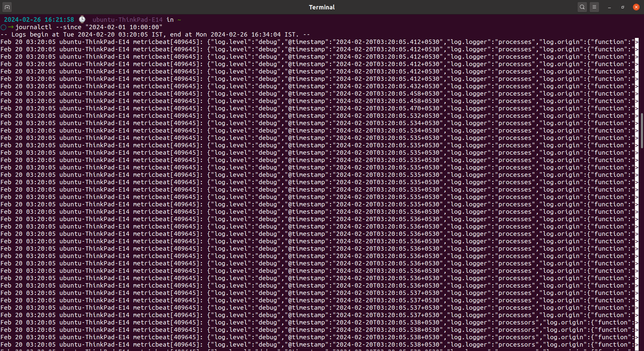Click the journalctl --since command text
This screenshot has width=644, height=351.
89,27
